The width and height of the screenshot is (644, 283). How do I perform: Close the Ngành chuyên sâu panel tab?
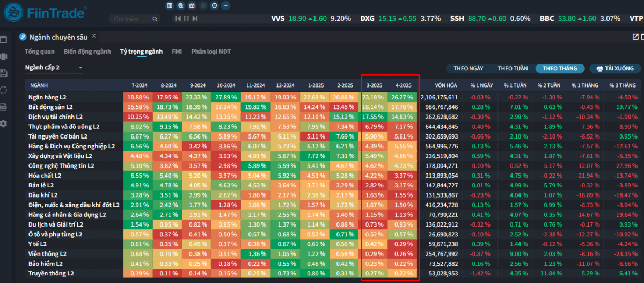pos(94,37)
